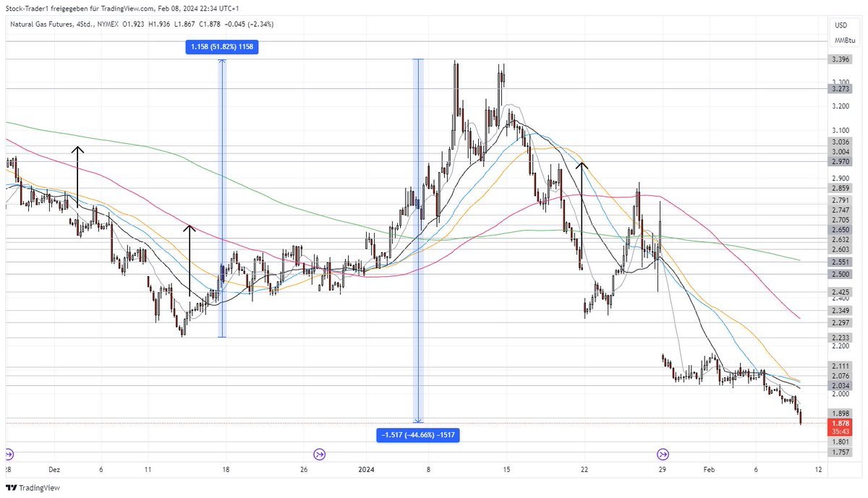Select the 2.500 price level label
Image resolution: width=868 pixels, height=498 pixels.
841,274
